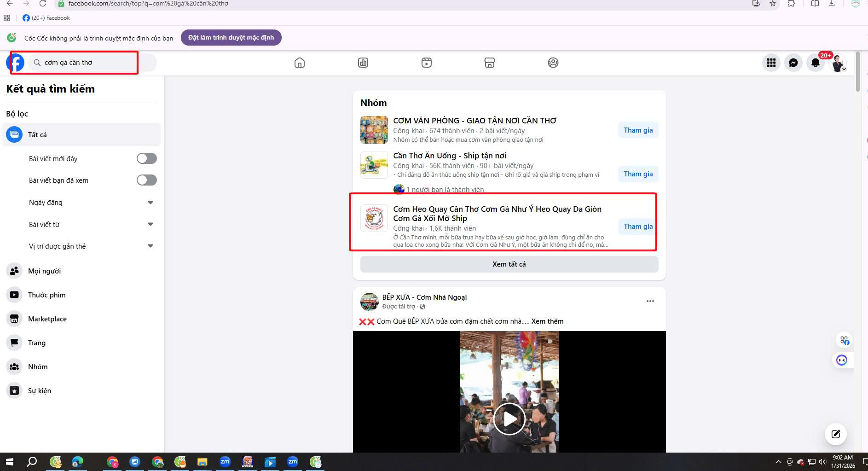
Task: Select the Marketplace filter in sidebar
Action: pyautogui.click(x=81, y=319)
